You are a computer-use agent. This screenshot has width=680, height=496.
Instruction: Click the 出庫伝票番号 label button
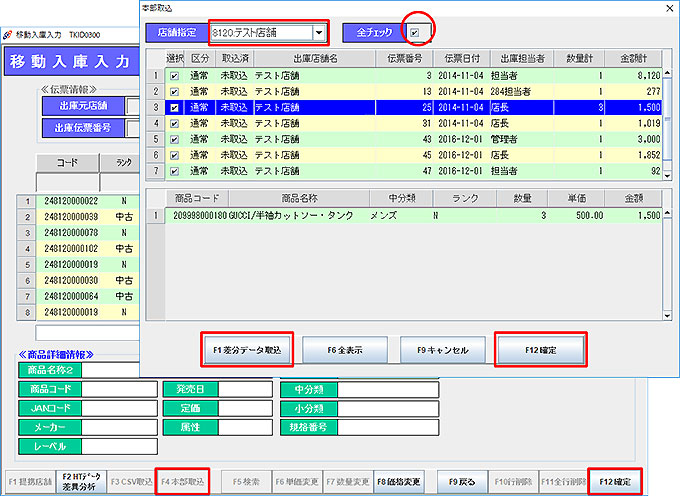tap(83, 128)
